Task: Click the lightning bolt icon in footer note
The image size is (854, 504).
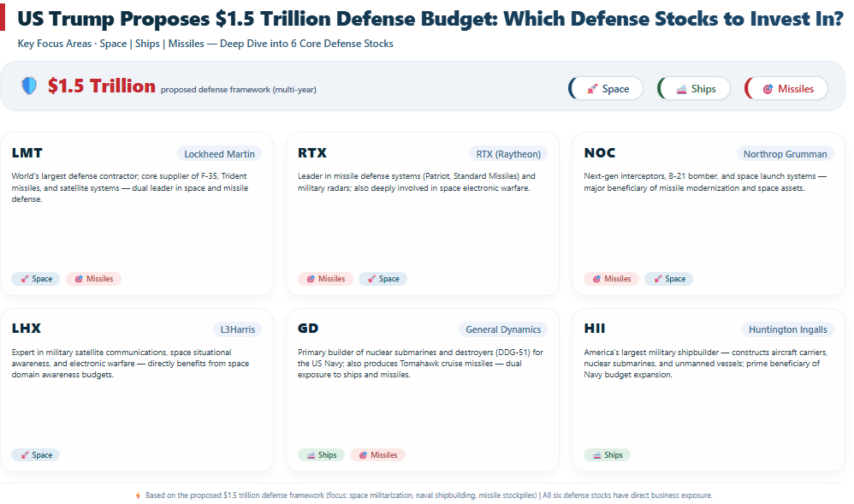Action: pyautogui.click(x=139, y=495)
